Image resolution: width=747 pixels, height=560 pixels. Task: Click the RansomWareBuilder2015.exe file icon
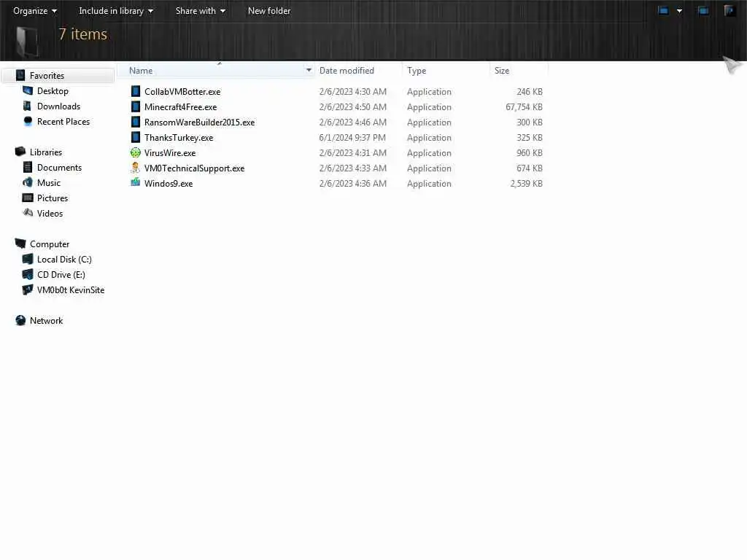(x=136, y=122)
